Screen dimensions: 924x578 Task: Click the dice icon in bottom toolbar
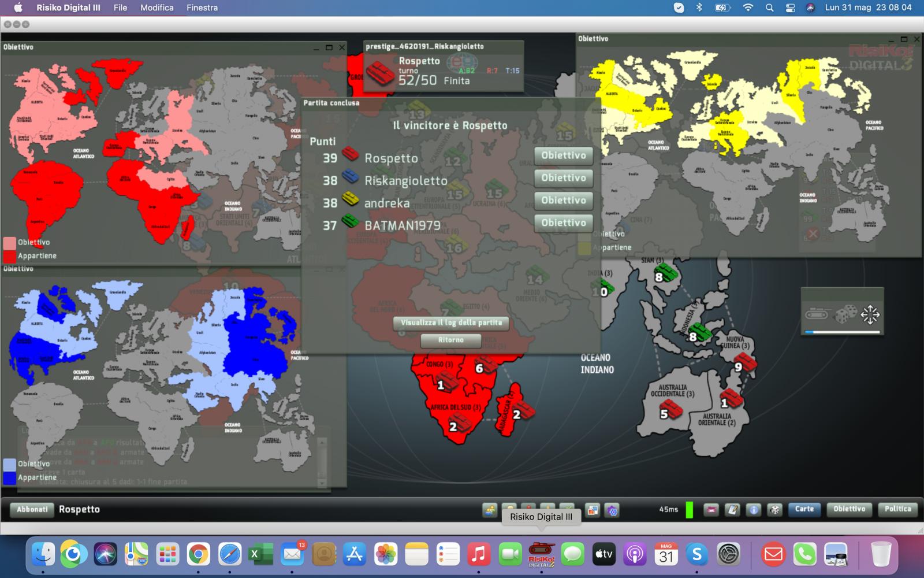pos(774,509)
